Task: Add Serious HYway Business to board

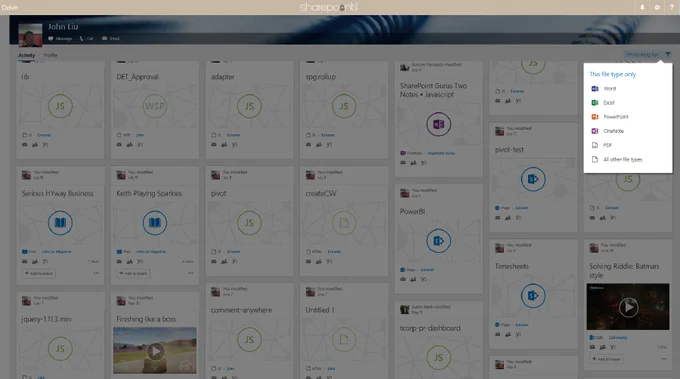Action: pos(39,274)
